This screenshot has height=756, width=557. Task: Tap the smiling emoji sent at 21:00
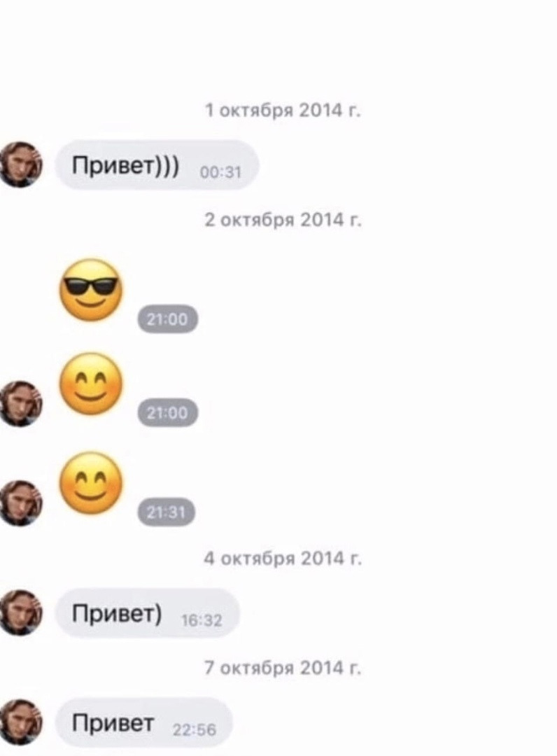coord(91,384)
